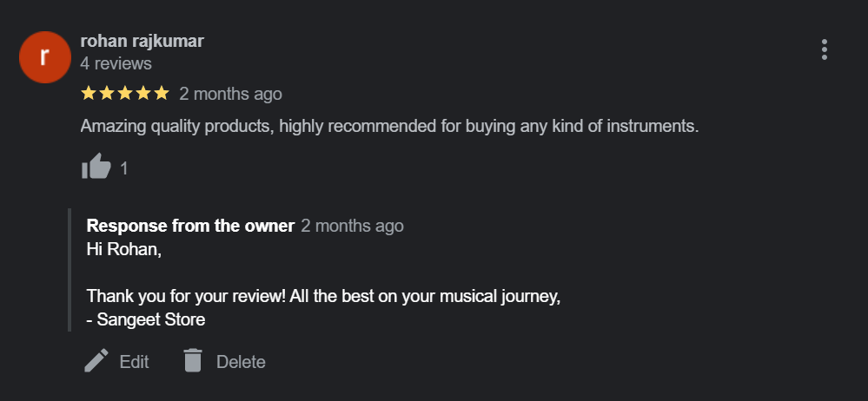
Task: Click the middle star of the rating
Action: (125, 93)
